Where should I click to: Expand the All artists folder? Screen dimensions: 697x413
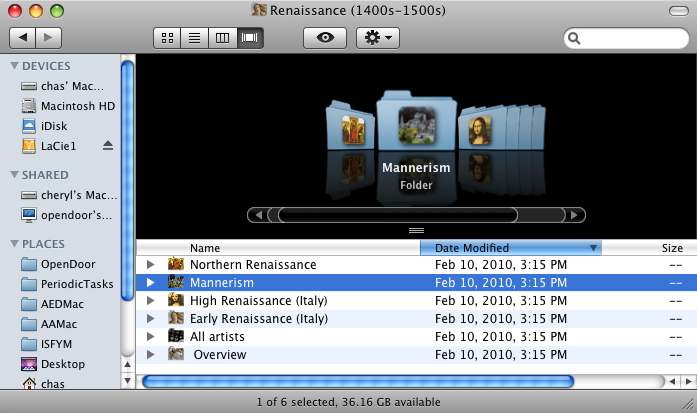click(x=151, y=337)
